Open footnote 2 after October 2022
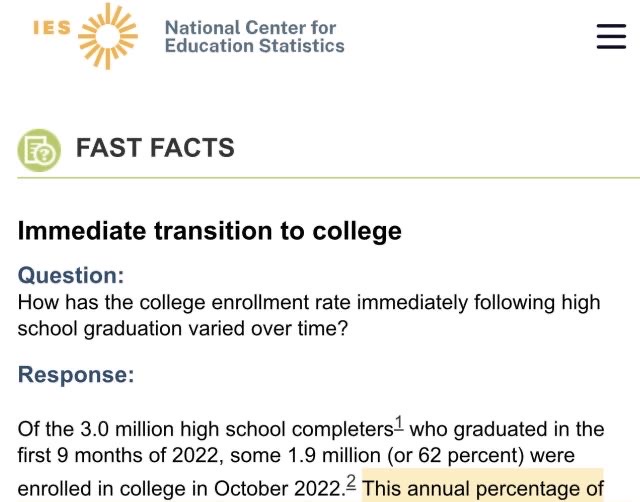Viewport: 640px width, 502px height. (351, 482)
